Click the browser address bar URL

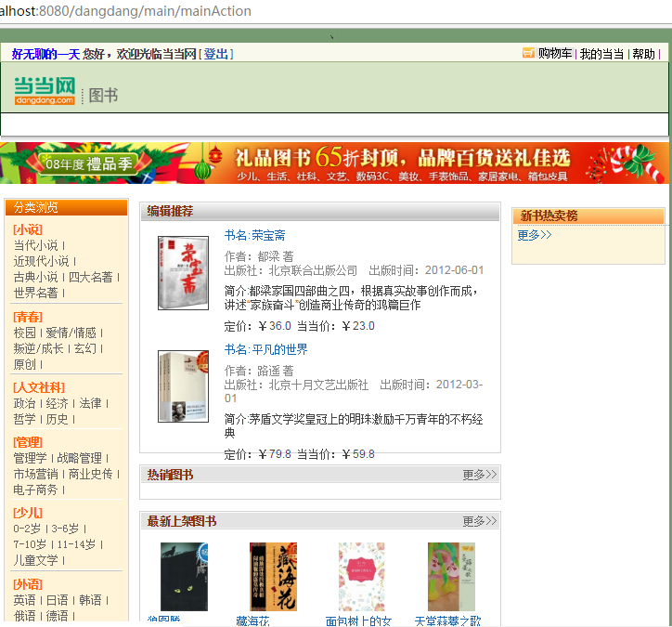point(125,11)
